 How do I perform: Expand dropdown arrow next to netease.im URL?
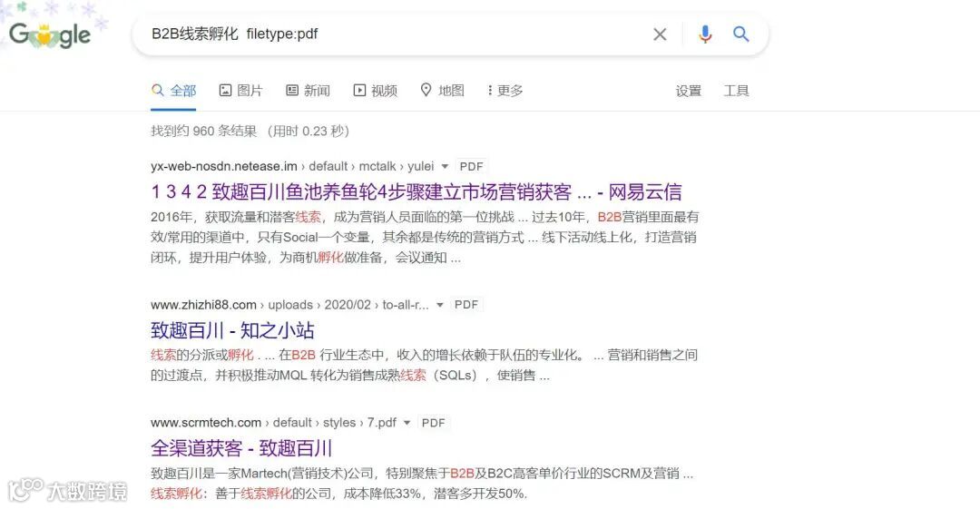[x=445, y=166]
